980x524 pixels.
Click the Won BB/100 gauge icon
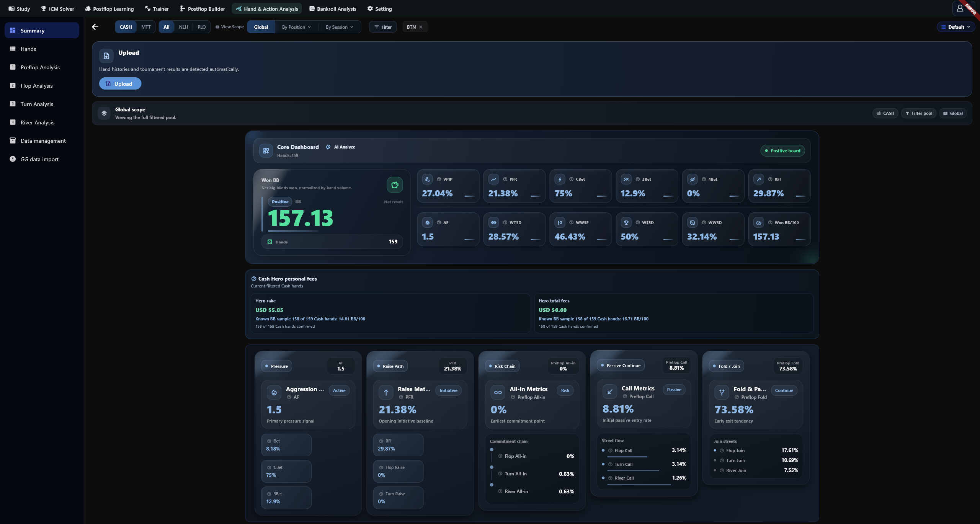click(758, 222)
